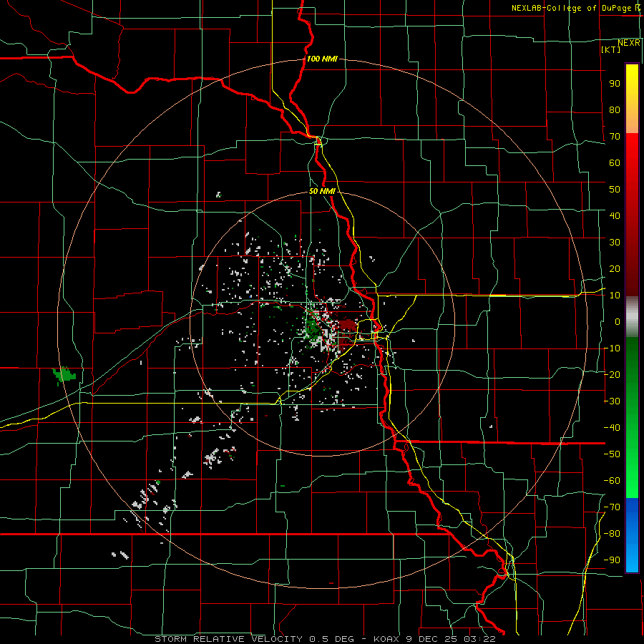The height and width of the screenshot is (644, 644).
Task: Click the 0 value on velocity scale
Action: point(618,321)
